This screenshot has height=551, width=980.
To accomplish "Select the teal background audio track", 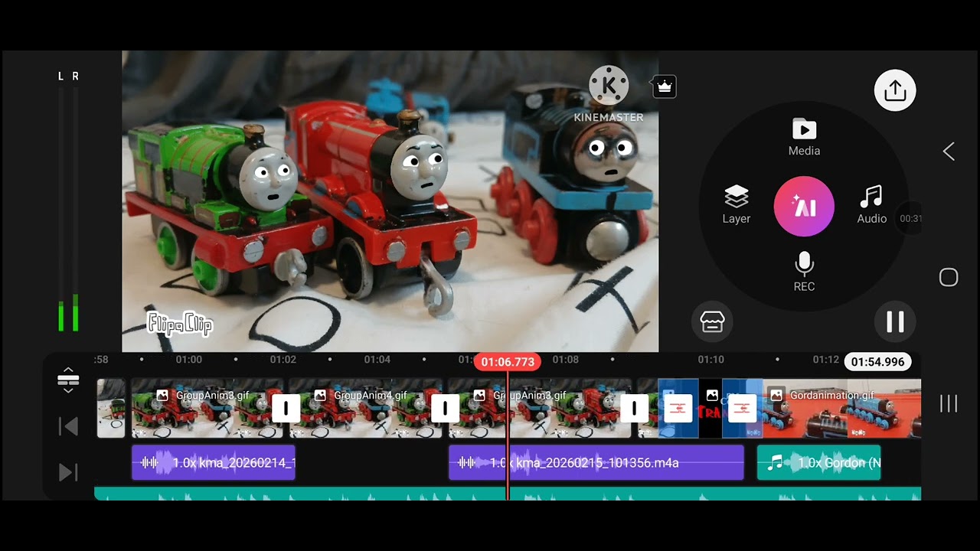I will tap(508, 494).
